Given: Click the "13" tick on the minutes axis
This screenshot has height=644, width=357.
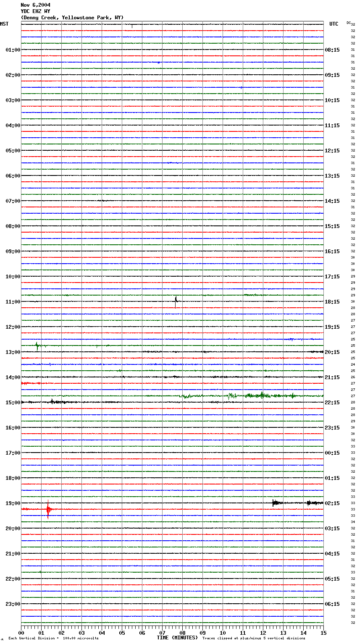Looking at the screenshot, I should [283, 633].
